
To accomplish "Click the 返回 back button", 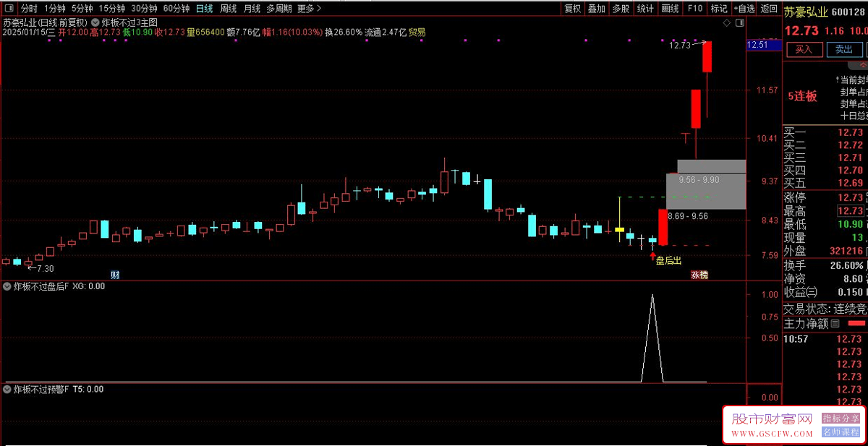I will (x=769, y=9).
